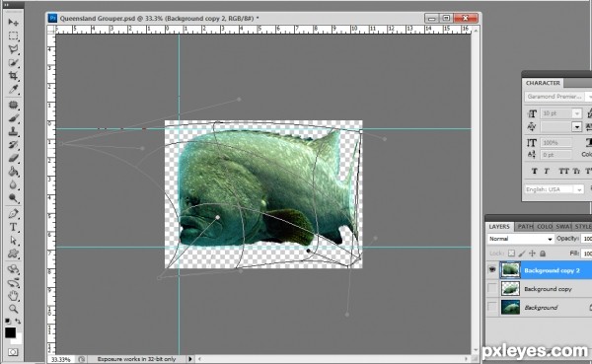
Task: Select the Crop tool
Action: point(13,76)
